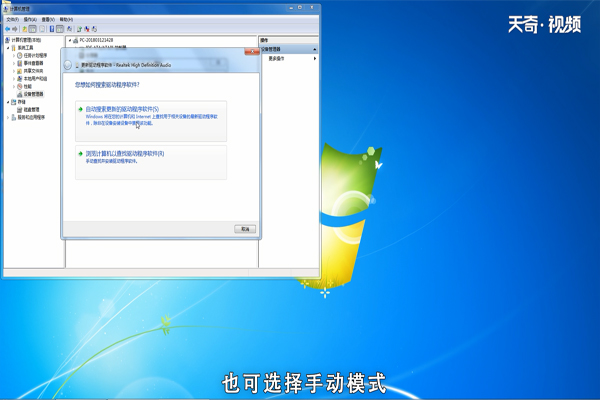The height and width of the screenshot is (400, 600).
Task: Open the 查看(V) menu
Action: pos(48,20)
